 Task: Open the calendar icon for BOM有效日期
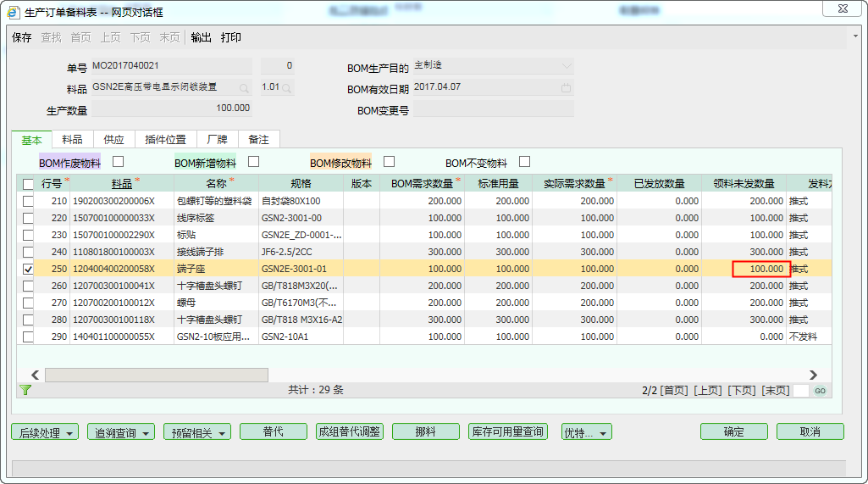566,88
